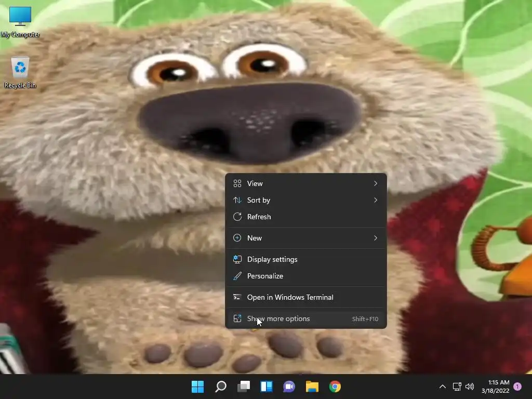This screenshot has height=399, width=532.
Task: Open taskbar Search magnifier
Action: point(220,387)
